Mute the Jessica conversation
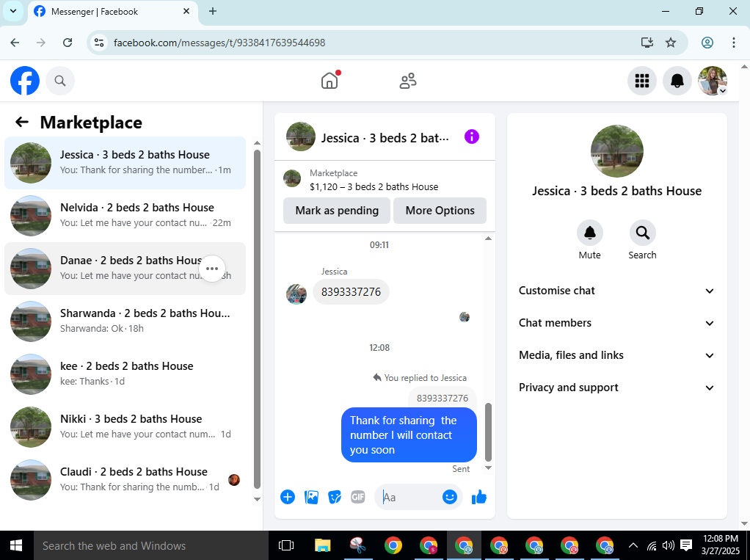Screen dimensions: 750x560 click(590, 233)
